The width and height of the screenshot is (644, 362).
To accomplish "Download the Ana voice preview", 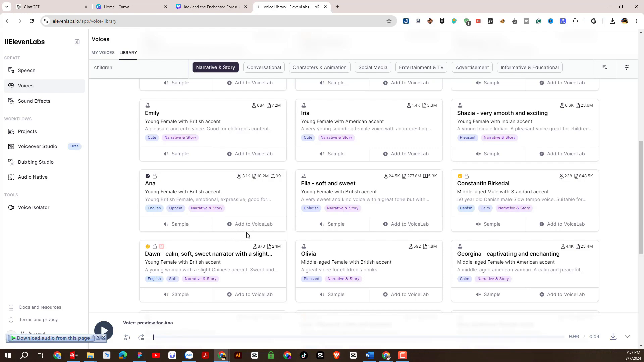I will tap(613, 337).
